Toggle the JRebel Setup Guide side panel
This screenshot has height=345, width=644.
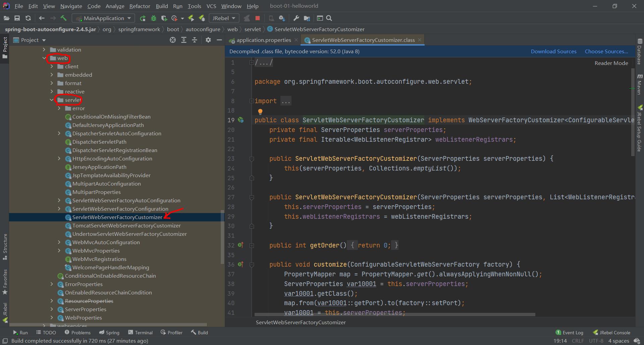[x=640, y=129]
